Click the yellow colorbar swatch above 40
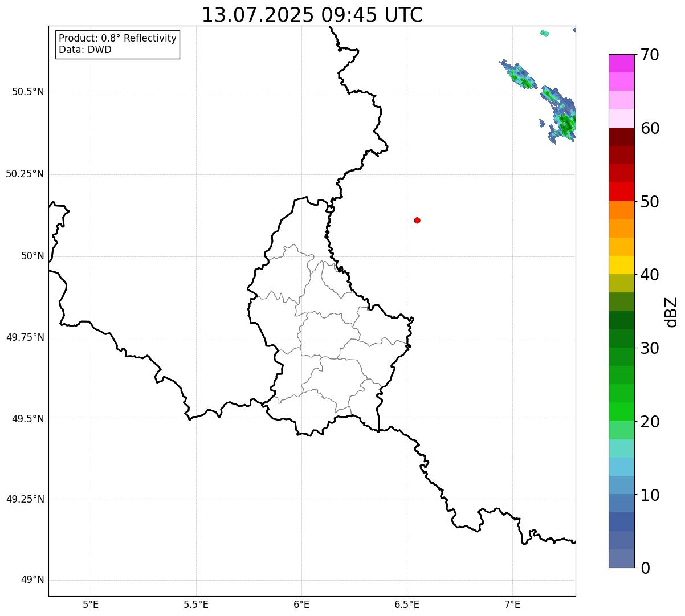Image resolution: width=685 pixels, height=616 pixels. [x=622, y=265]
